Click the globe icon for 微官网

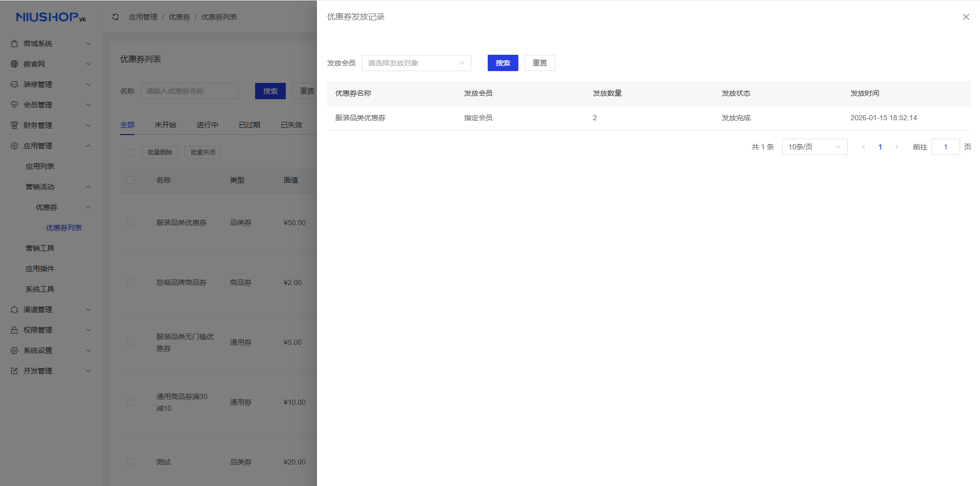(14, 64)
